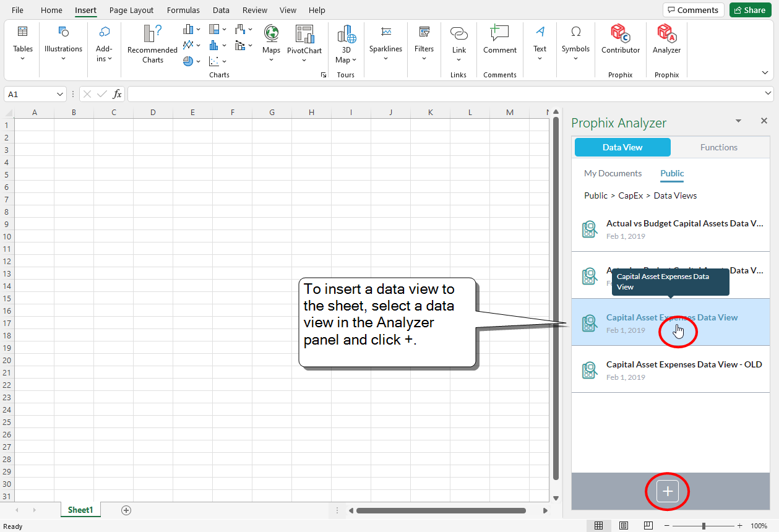Click the Select All corner triangle
The height and width of the screenshot is (532, 779).
pos(9,112)
